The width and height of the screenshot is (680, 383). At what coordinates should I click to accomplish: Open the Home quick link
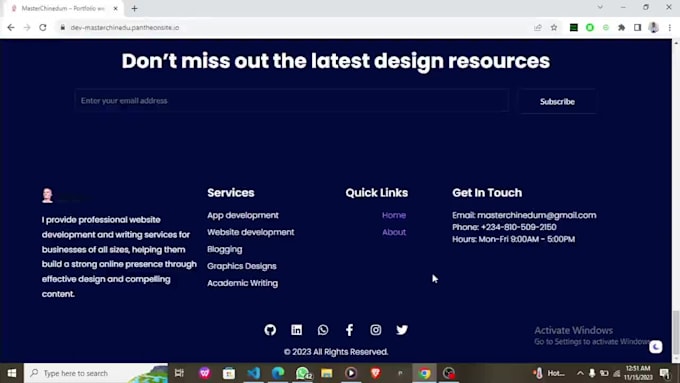394,215
